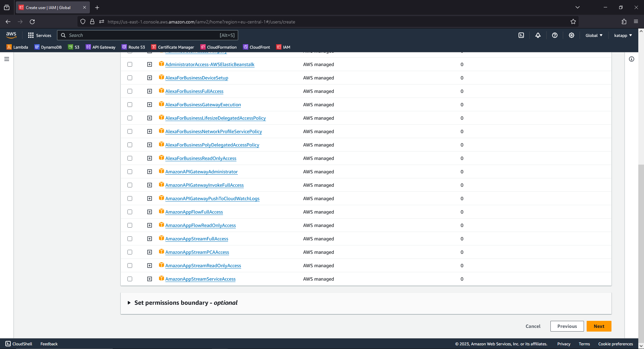Open the Feedback link
The width and height of the screenshot is (644, 349).
(x=49, y=344)
